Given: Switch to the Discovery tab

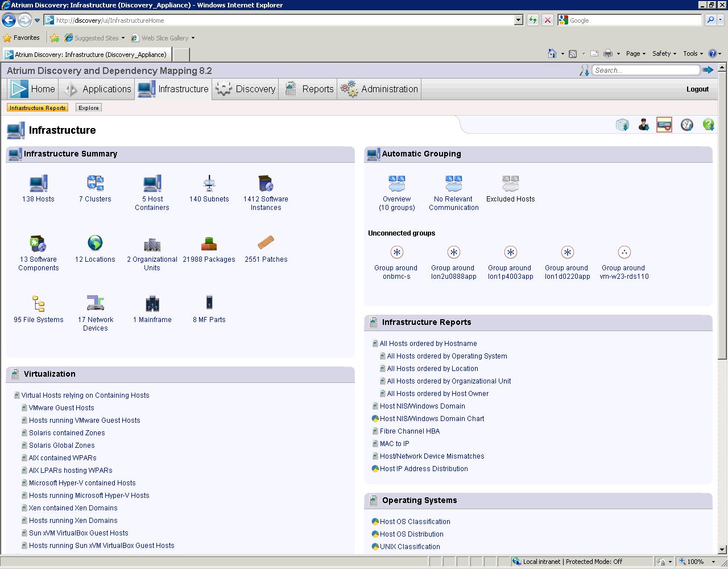Looking at the screenshot, I should pos(246,89).
